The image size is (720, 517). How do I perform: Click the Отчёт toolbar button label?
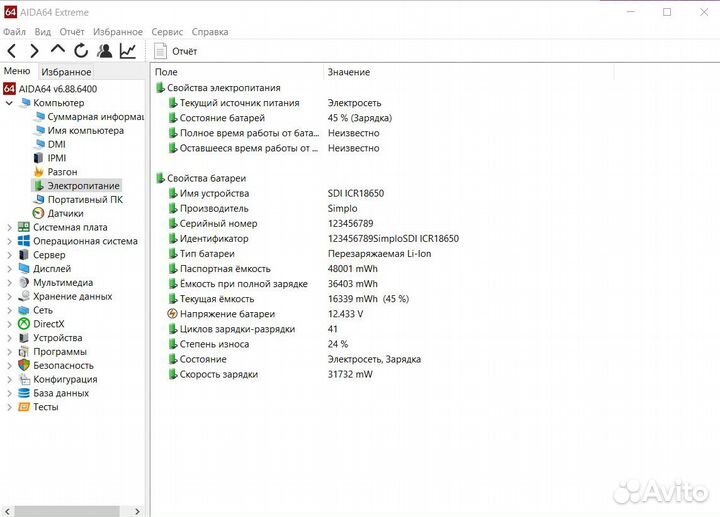pyautogui.click(x=185, y=51)
